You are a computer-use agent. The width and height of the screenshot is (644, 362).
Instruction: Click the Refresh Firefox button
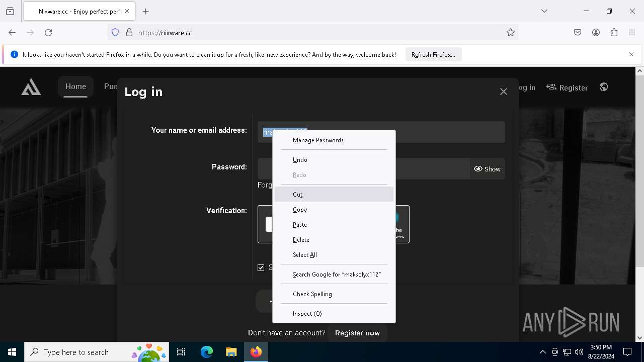(433, 54)
